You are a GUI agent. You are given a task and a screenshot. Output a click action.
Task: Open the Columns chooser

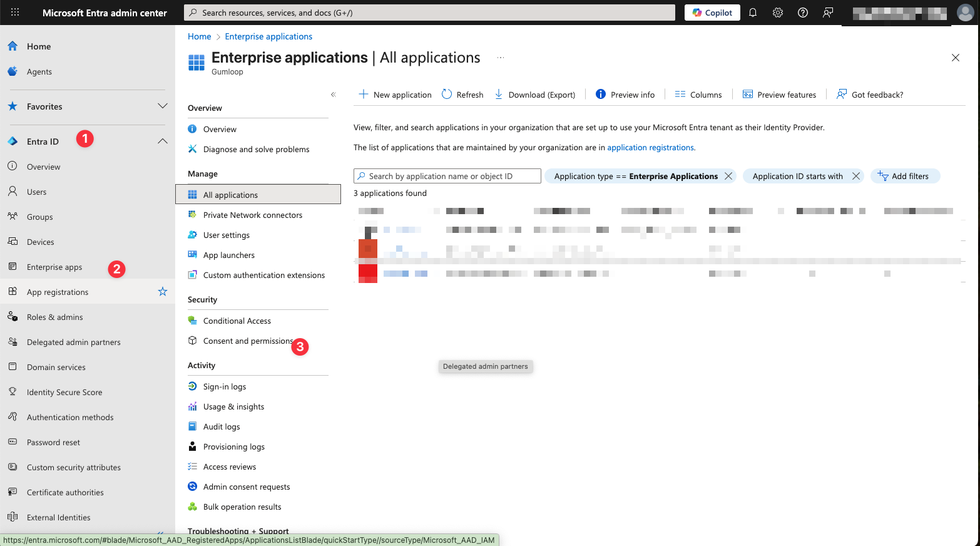[698, 95]
